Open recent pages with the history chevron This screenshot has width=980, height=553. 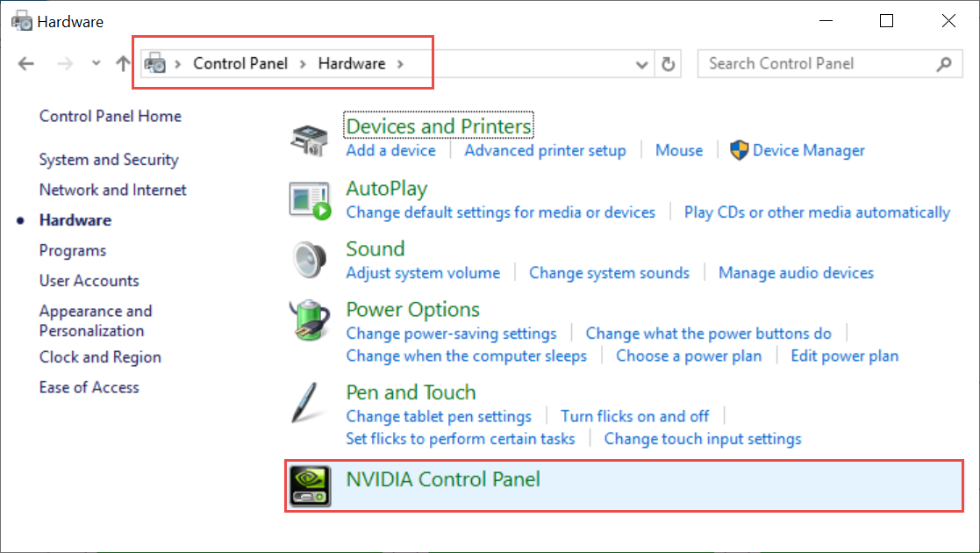tap(95, 63)
